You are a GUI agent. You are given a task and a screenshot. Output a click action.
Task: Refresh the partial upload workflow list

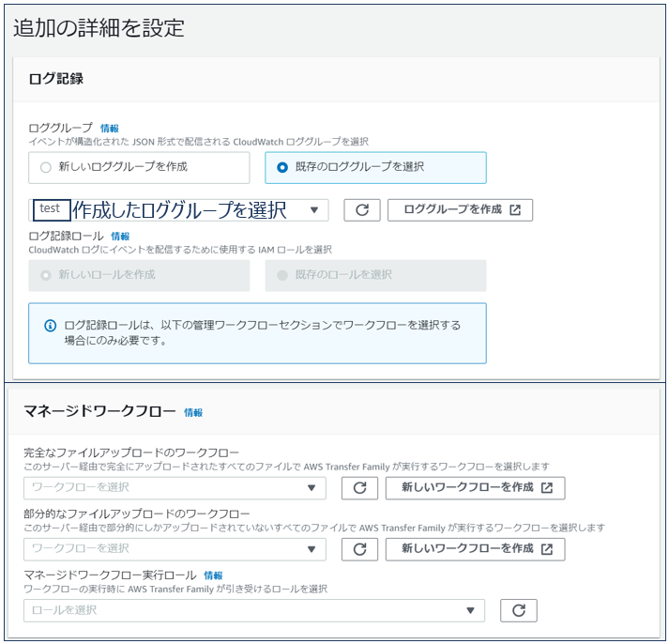359,549
